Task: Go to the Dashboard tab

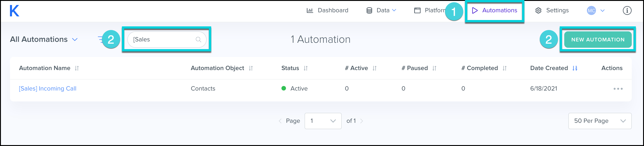Action: 327,10
